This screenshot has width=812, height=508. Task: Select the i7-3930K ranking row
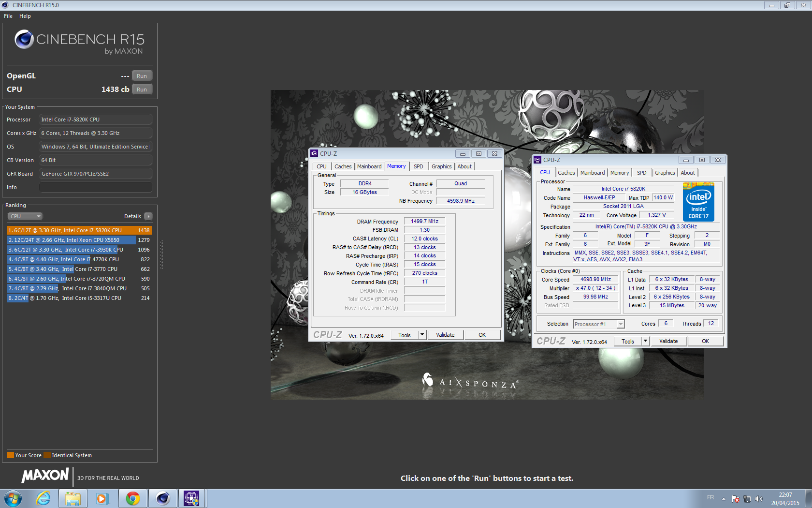79,250
